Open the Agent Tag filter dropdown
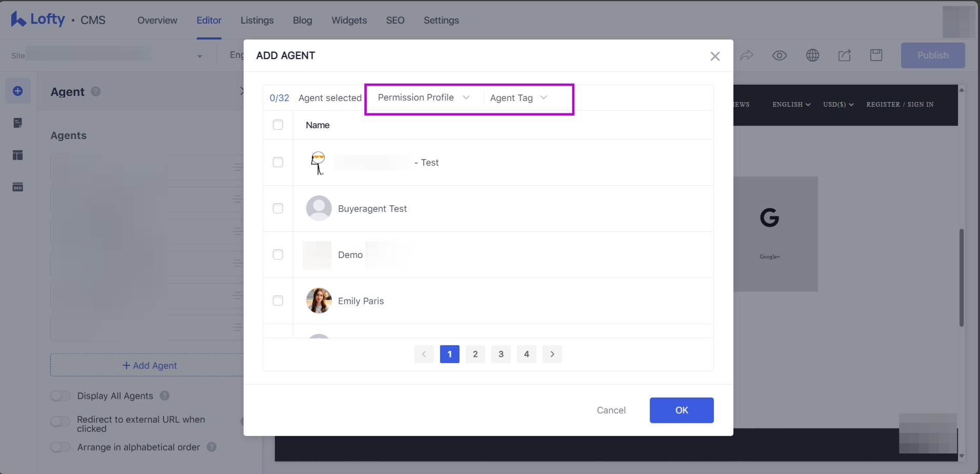This screenshot has width=980, height=474. pyautogui.click(x=518, y=98)
